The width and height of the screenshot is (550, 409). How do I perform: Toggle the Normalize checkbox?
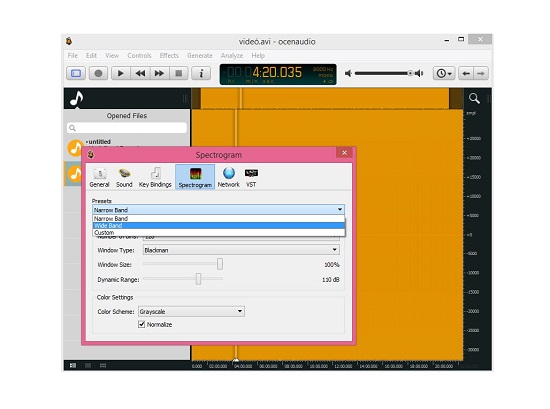[x=141, y=324]
